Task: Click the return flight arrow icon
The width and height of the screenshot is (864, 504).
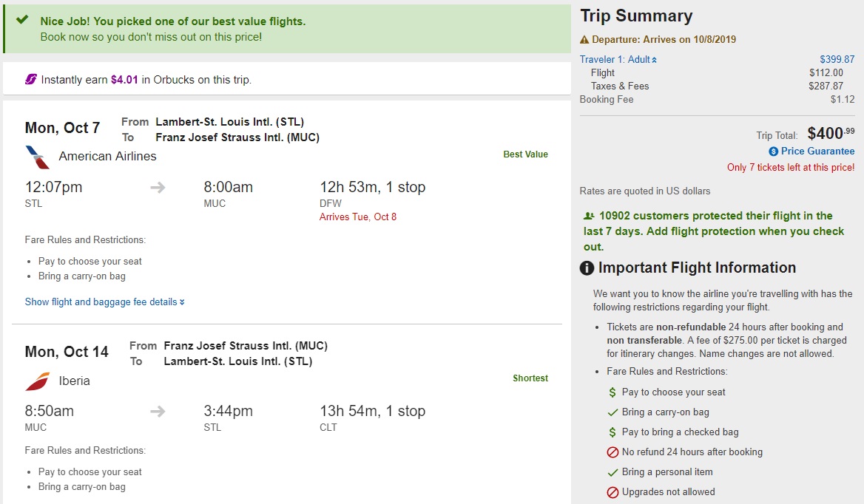Action: (158, 412)
